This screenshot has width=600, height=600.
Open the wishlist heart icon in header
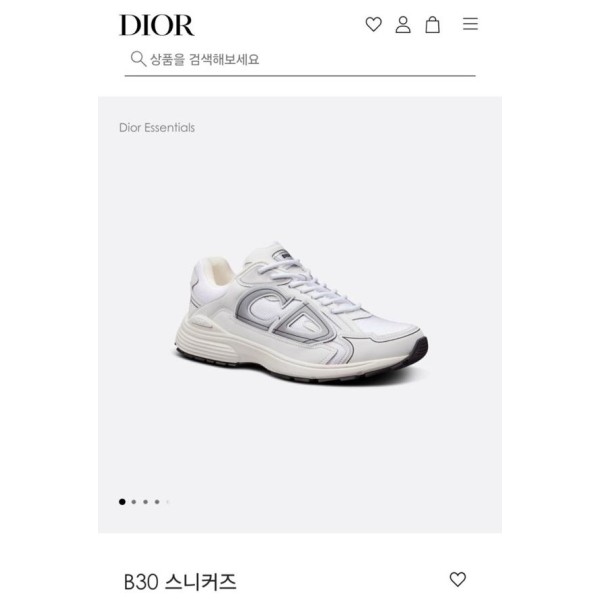point(373,24)
